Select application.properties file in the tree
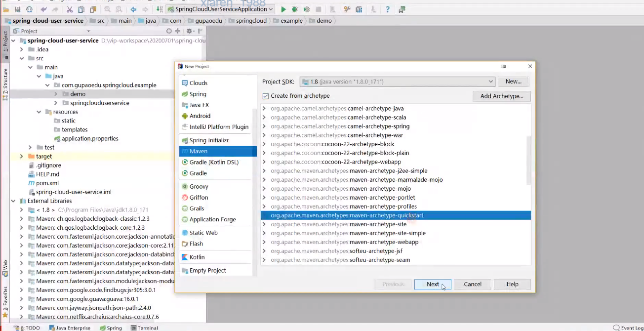The image size is (644, 331). 90,139
